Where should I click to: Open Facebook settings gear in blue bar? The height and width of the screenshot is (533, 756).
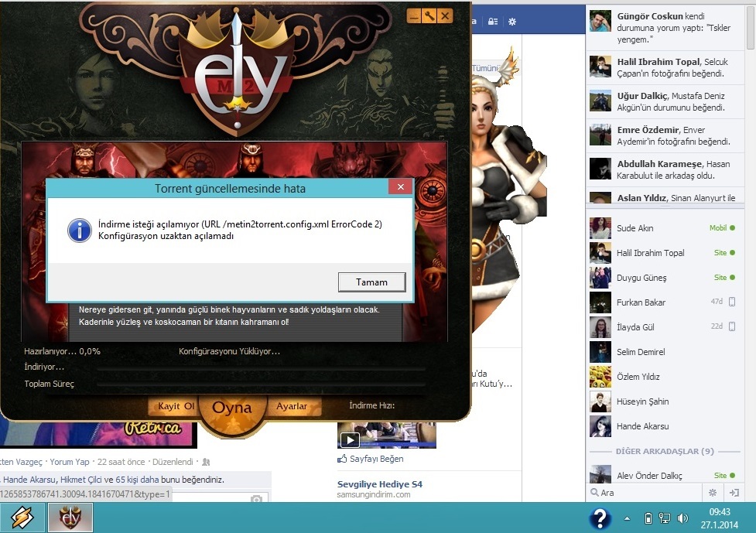pyautogui.click(x=512, y=21)
